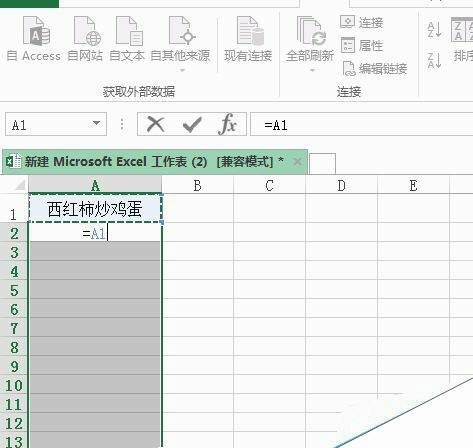Import data from text file (自文本)
Image resolution: width=473 pixels, height=448 pixels.
[127, 39]
